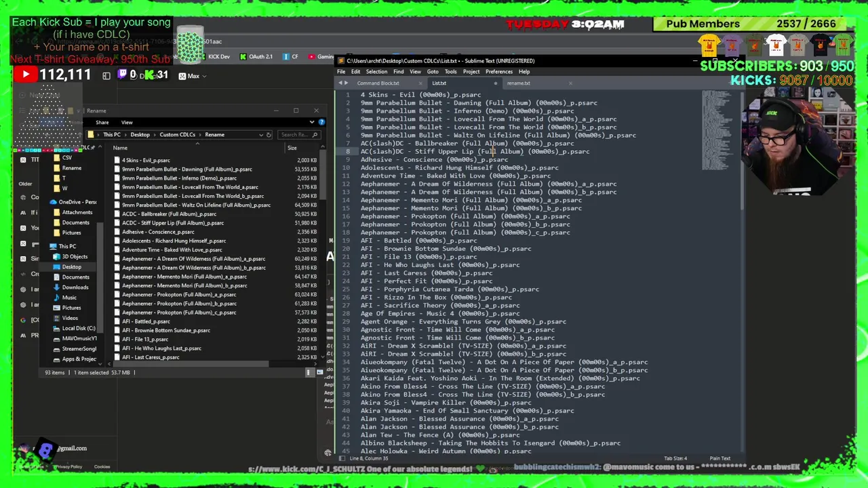Refresh the Rename folder in Explorer
868x488 pixels.
tap(269, 134)
